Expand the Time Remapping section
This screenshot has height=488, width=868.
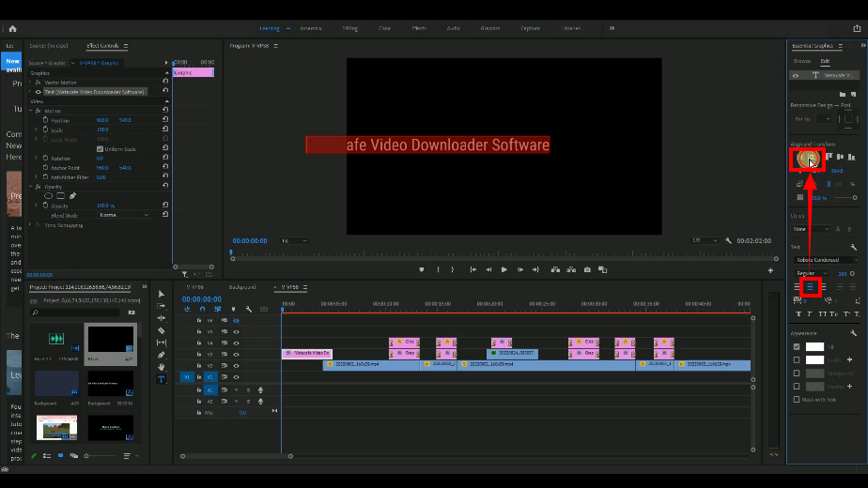point(31,225)
